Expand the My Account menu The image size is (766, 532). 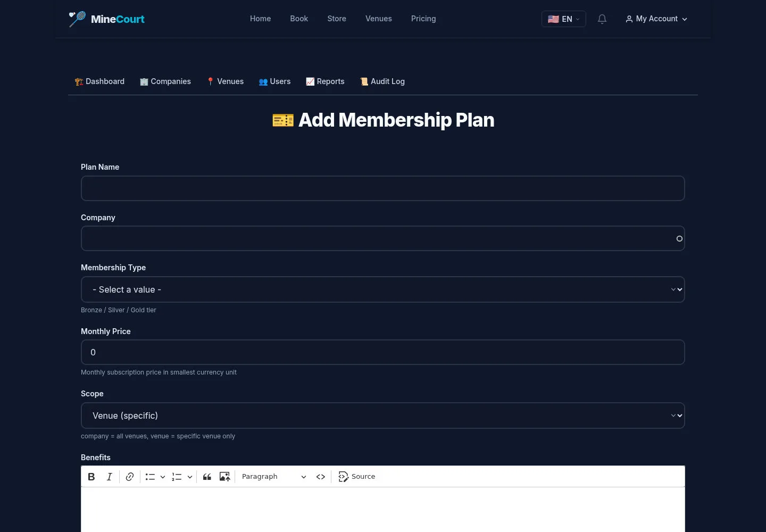click(x=656, y=19)
